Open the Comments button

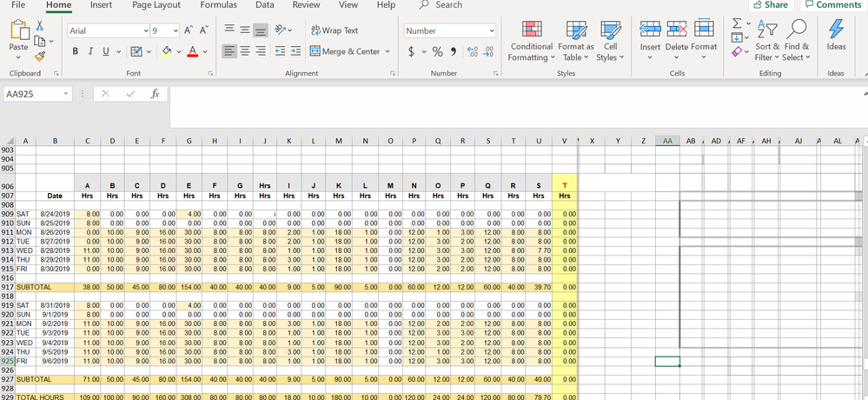[x=833, y=5]
